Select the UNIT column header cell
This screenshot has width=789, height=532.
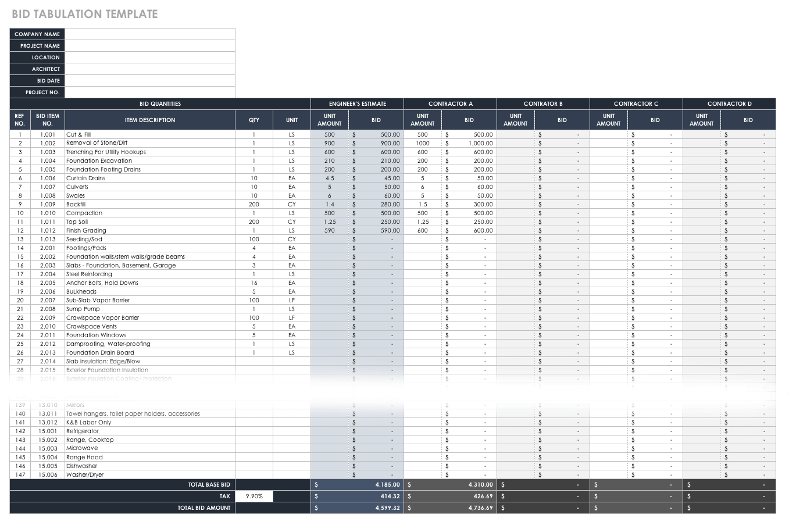(291, 120)
